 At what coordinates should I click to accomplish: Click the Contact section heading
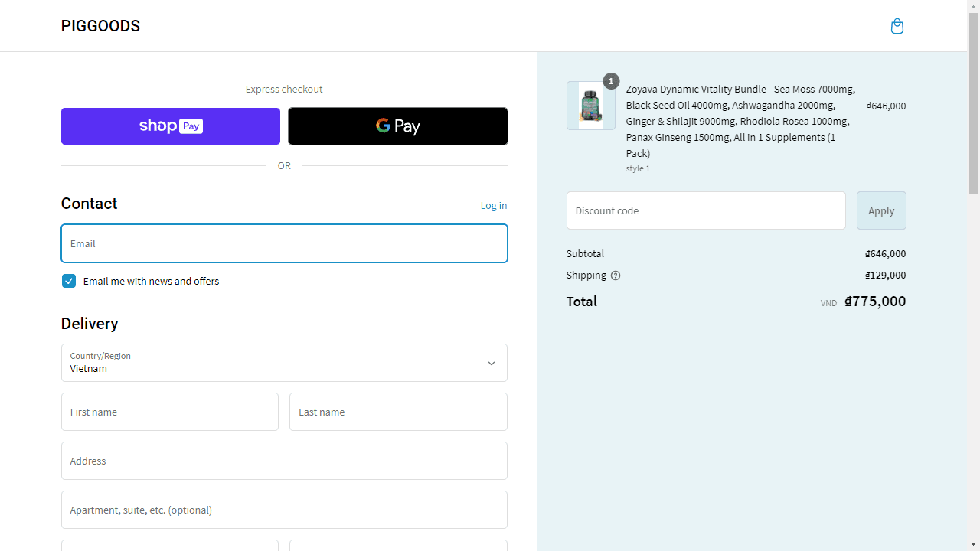(x=89, y=204)
